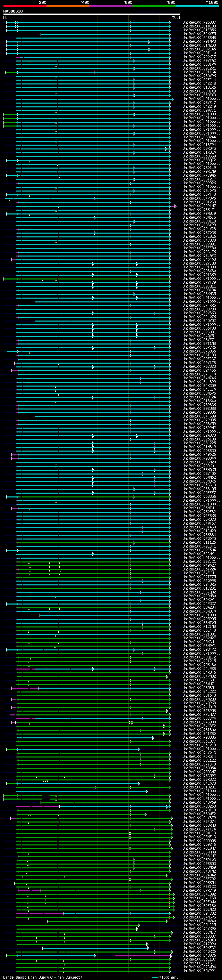Click hit name UniRef100_Q864T1

[199, 210]
